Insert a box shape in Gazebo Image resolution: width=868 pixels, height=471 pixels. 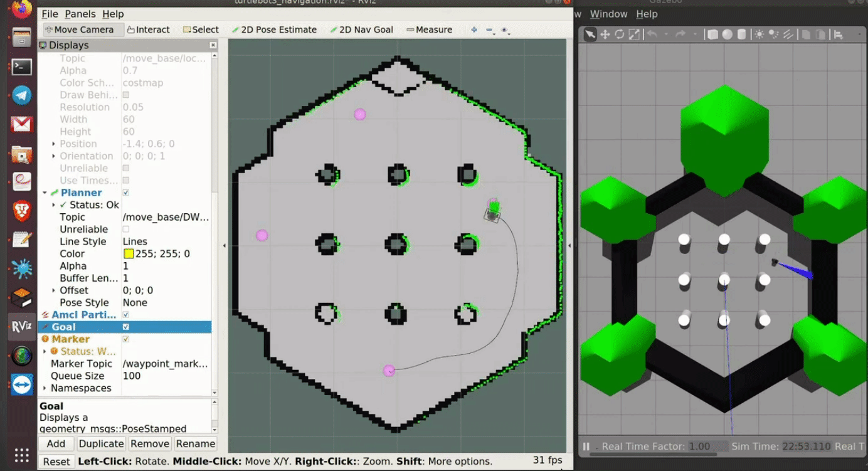[x=713, y=34]
